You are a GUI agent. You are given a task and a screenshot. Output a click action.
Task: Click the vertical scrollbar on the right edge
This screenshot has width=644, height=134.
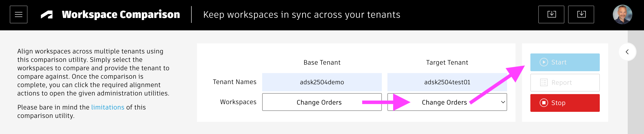[x=635, y=100]
